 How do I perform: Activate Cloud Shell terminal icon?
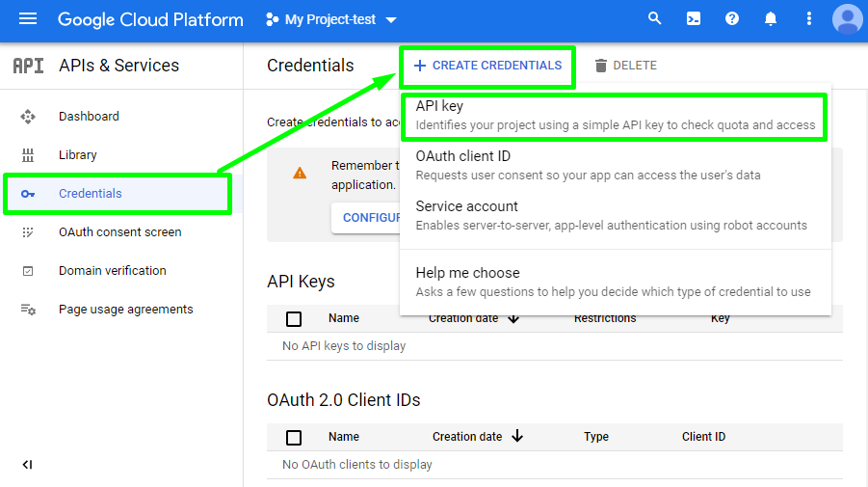pyautogui.click(x=693, y=19)
